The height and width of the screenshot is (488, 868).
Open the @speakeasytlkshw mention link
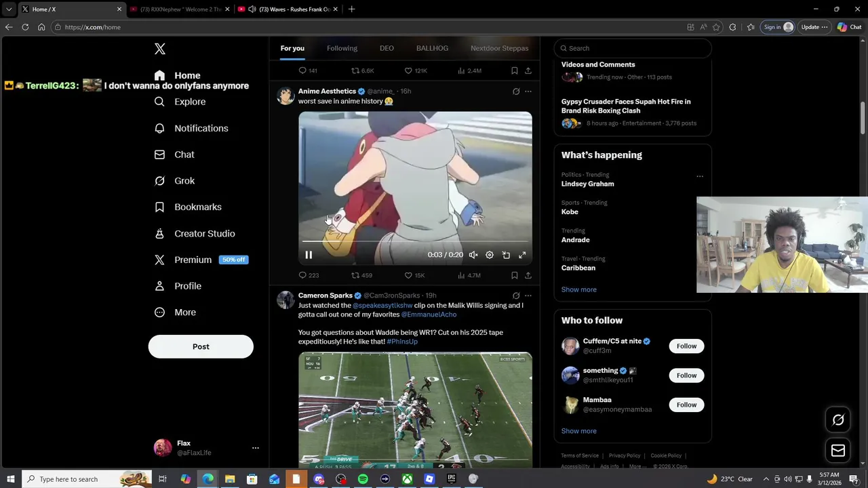click(382, 306)
